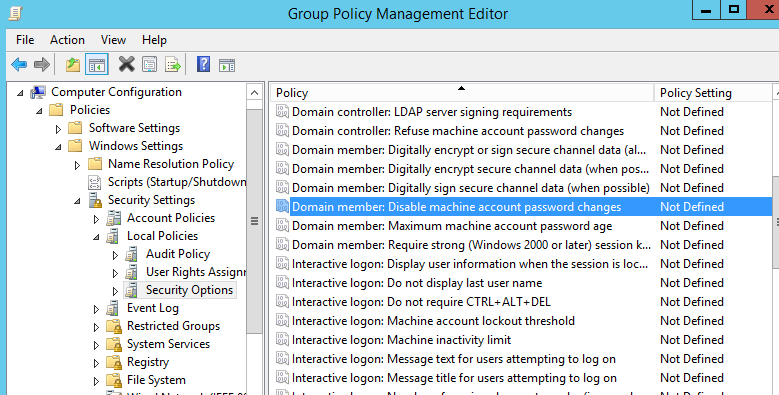The image size is (779, 395).
Task: Open Help with the question mark icon
Action: click(204, 64)
